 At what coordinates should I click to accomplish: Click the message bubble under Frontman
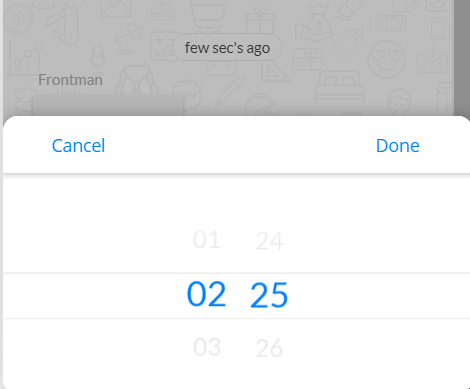pos(108,105)
